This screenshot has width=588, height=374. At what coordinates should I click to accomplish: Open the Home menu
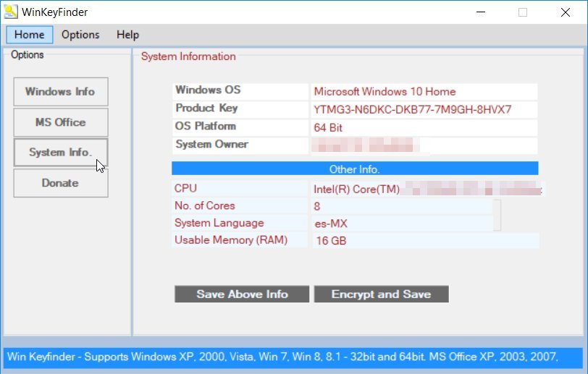click(x=29, y=35)
